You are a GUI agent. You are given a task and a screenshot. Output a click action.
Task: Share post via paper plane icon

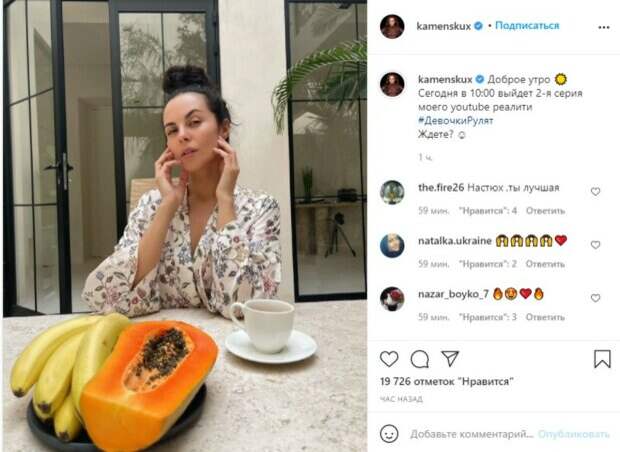coord(450,358)
